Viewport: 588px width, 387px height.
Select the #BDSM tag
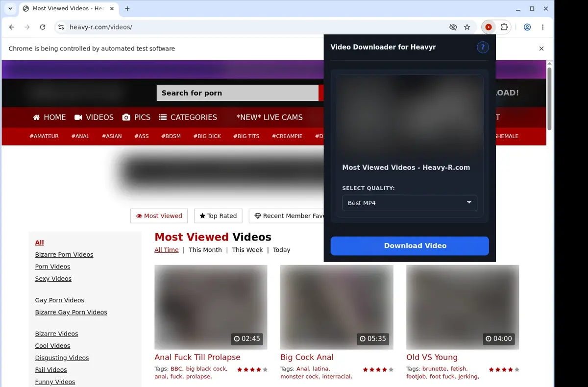pyautogui.click(x=171, y=136)
